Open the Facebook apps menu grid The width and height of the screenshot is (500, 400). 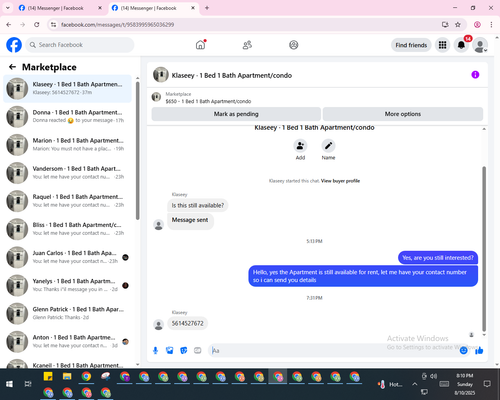pyautogui.click(x=442, y=45)
